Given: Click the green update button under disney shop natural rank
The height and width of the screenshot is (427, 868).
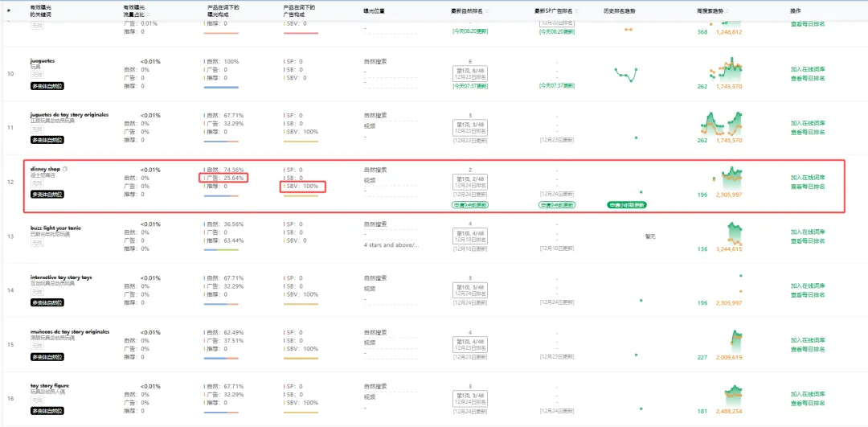Looking at the screenshot, I should coord(470,205).
